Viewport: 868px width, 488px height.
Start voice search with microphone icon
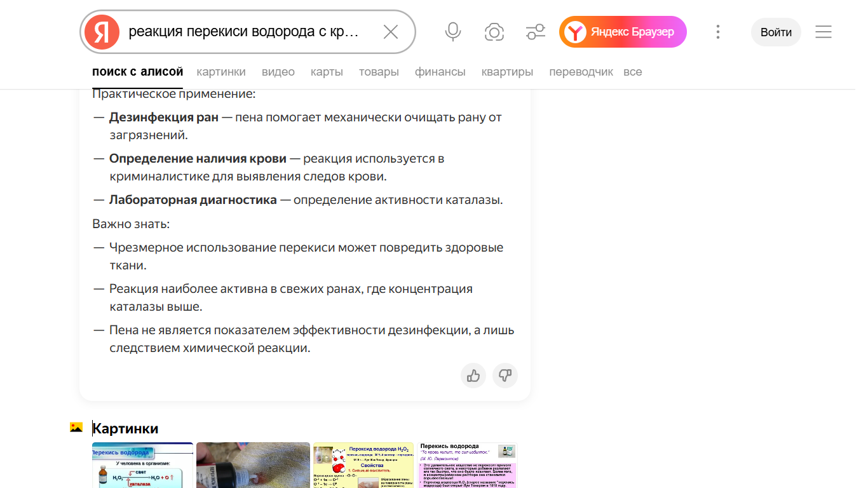coord(453,32)
